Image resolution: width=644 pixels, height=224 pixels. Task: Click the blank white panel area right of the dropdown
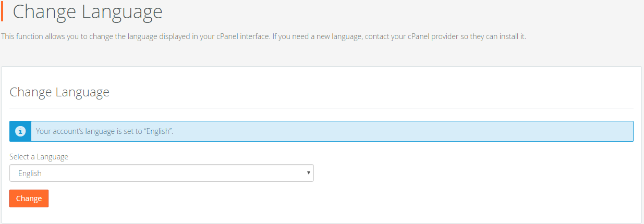click(469, 173)
